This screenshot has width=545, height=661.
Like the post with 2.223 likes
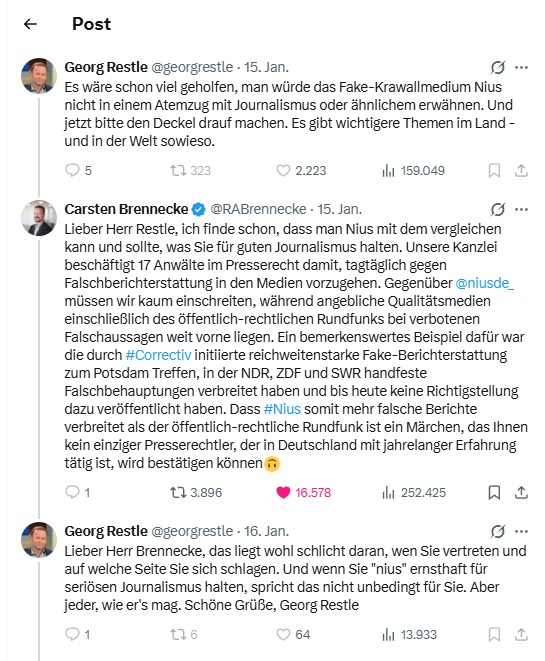pyautogui.click(x=301, y=170)
